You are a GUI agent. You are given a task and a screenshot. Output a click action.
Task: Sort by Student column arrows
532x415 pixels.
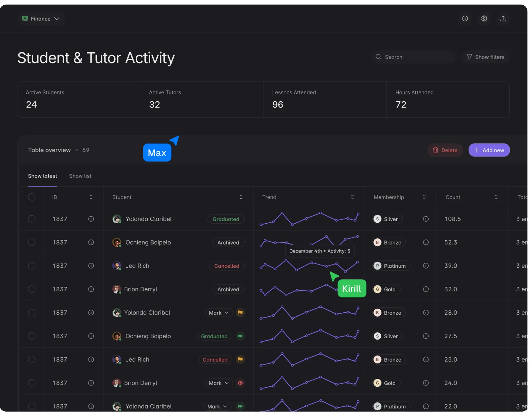241,197
